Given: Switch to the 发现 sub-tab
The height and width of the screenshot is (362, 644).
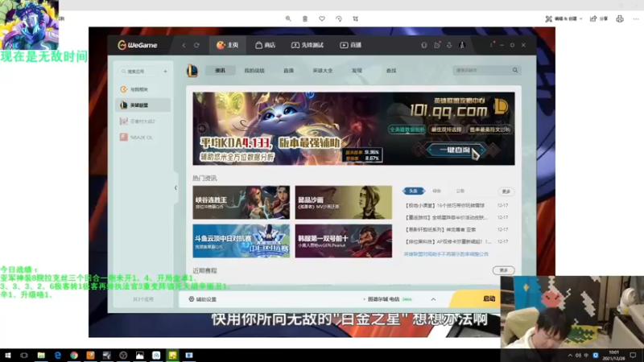Looking at the screenshot, I should point(357,71).
